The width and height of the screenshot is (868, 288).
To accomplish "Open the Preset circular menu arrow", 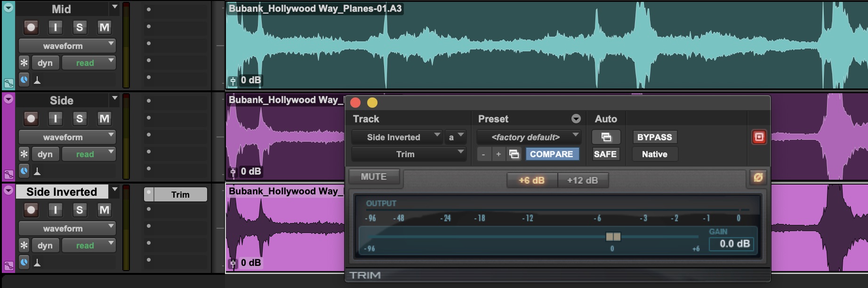I will click(576, 119).
